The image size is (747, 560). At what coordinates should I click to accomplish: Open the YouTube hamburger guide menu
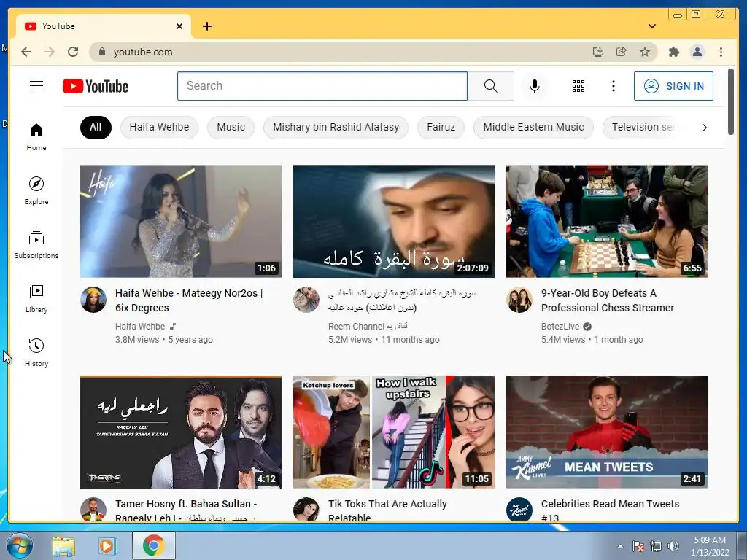pos(36,86)
